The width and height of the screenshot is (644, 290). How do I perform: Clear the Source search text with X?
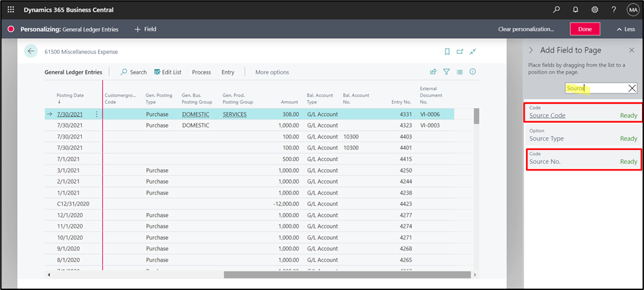(632, 88)
